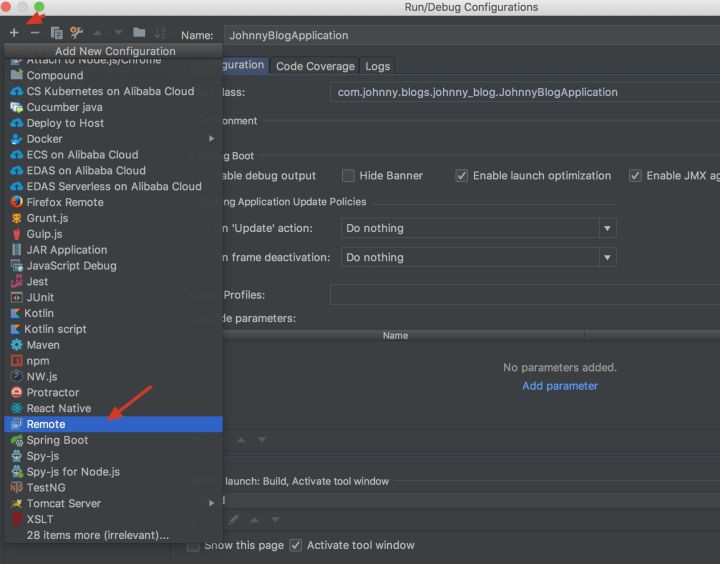Click the JavaScript Debug icon
Viewport: 720px width, 564px height.
[x=17, y=265]
